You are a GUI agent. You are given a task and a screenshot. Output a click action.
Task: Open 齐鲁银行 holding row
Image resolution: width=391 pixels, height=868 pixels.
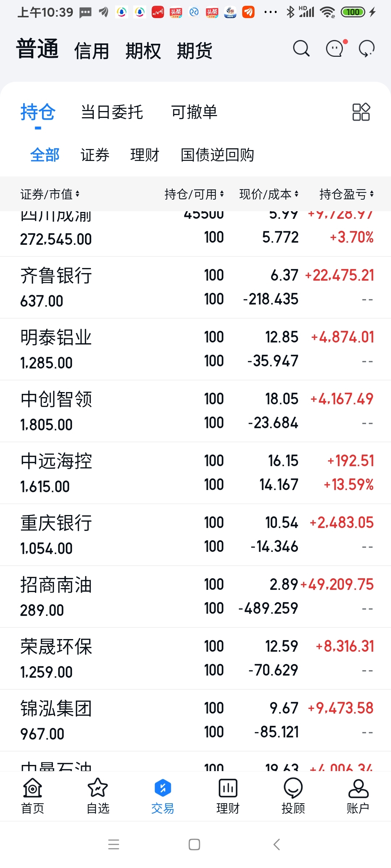click(195, 288)
